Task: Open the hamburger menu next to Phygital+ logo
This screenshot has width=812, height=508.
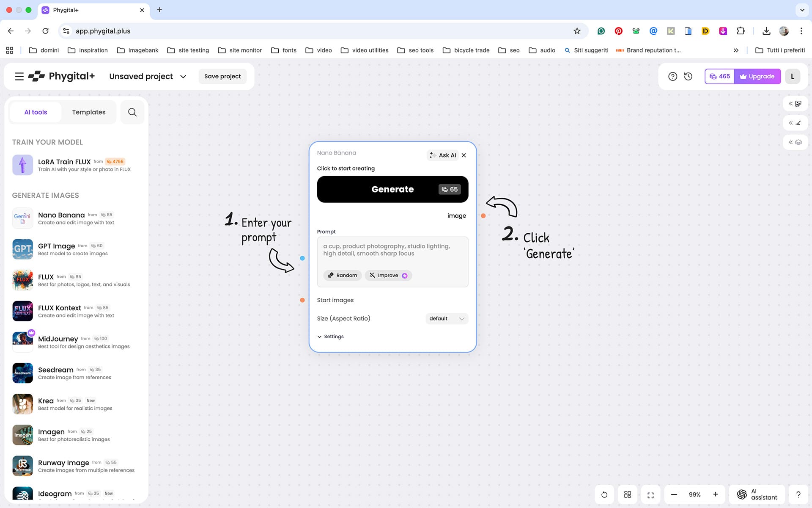Action: tap(19, 76)
